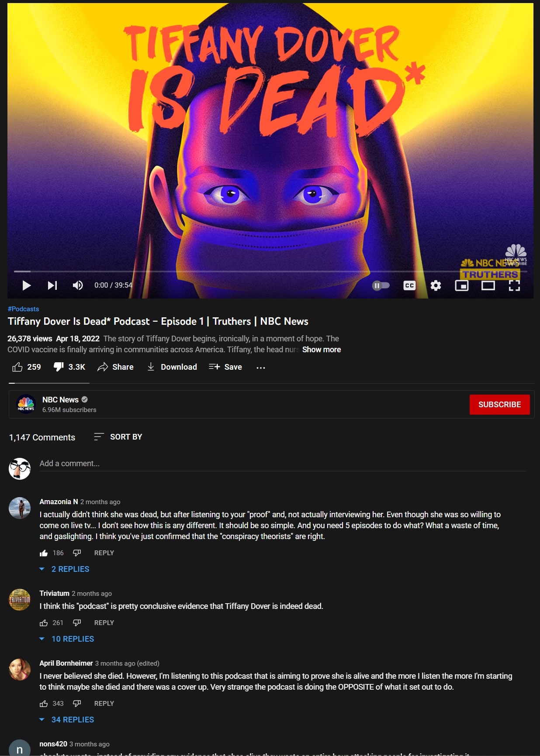This screenshot has width=540, height=756.
Task: Show more of the video description
Action: click(322, 350)
